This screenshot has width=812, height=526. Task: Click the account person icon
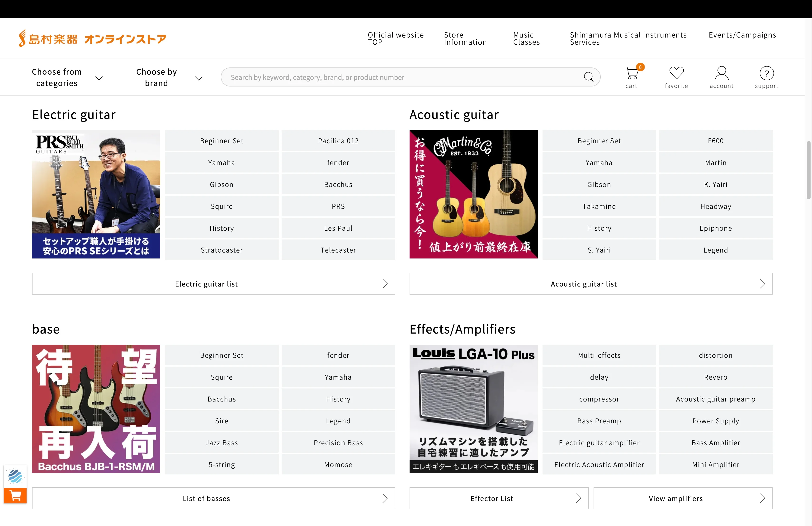[x=721, y=73]
